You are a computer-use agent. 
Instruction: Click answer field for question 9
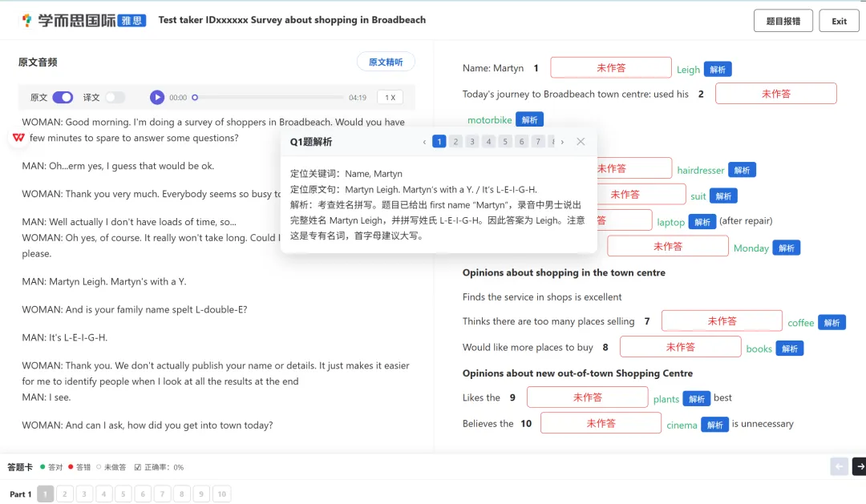tap(587, 397)
